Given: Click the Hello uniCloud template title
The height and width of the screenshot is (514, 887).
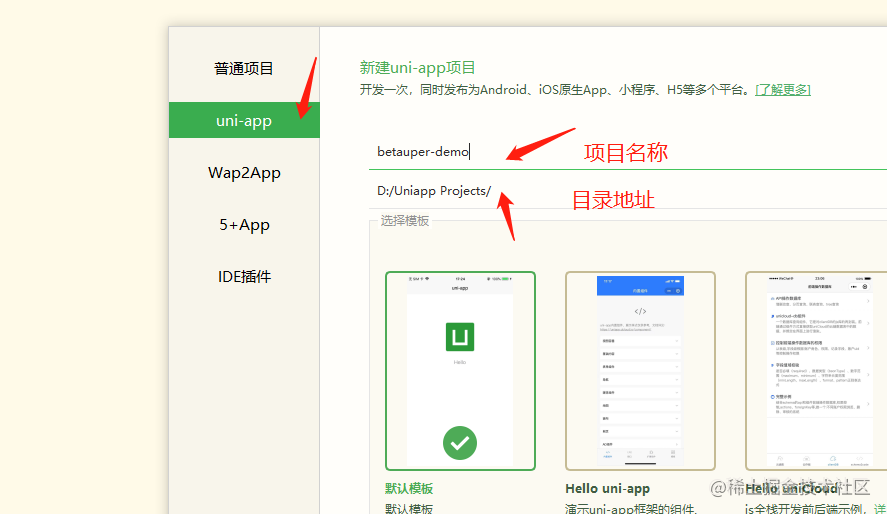Looking at the screenshot, I should tap(791, 489).
